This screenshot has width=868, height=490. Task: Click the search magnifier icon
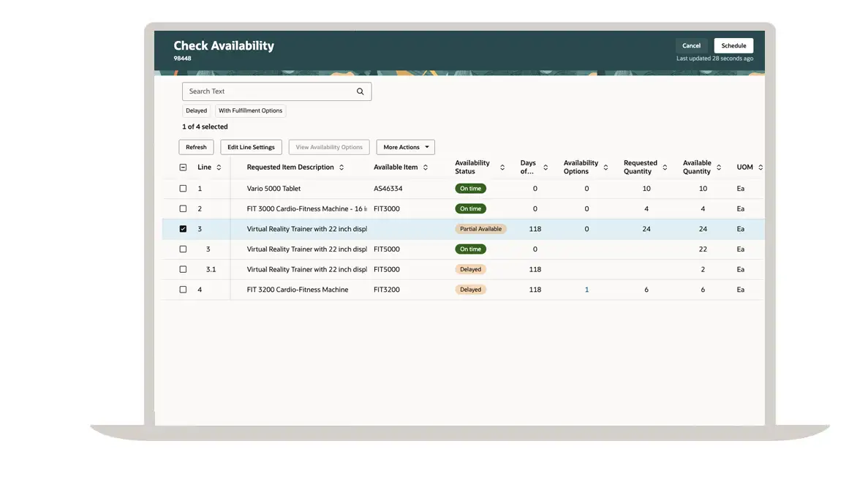[x=360, y=91]
